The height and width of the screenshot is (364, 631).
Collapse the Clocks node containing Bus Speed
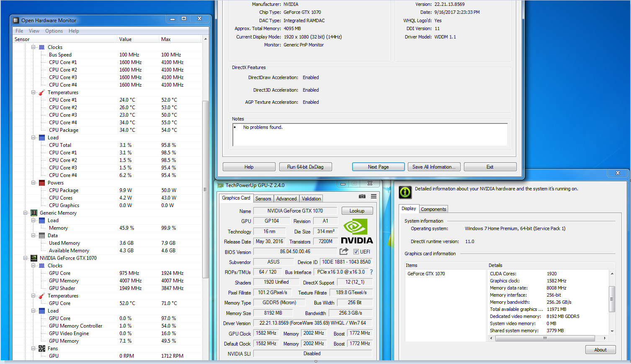coord(33,47)
